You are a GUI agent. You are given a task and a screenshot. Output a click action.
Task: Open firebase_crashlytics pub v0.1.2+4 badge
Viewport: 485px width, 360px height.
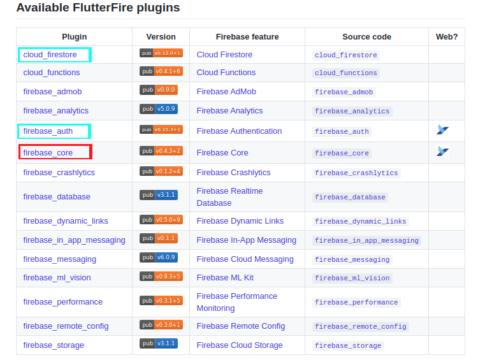pyautogui.click(x=161, y=171)
